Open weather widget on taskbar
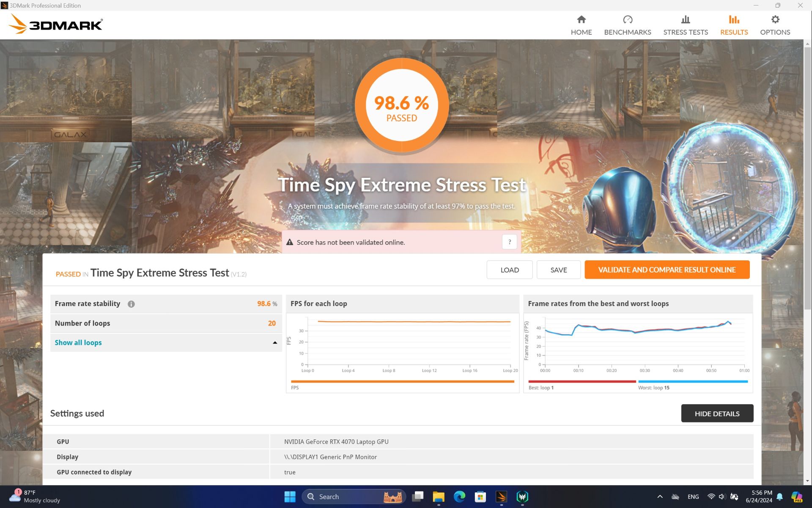 (35, 497)
